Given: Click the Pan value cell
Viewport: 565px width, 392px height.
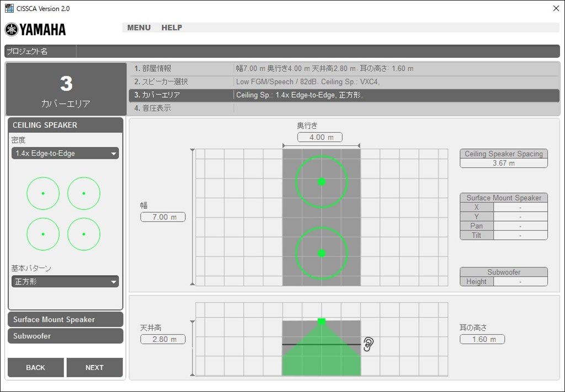Looking at the screenshot, I should point(520,226).
